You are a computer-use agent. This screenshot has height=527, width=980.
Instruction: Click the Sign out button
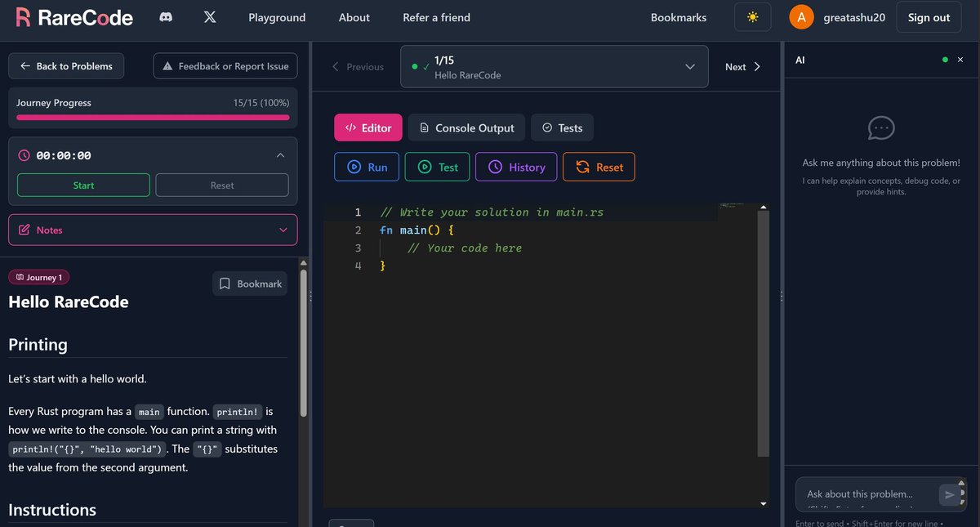pos(929,17)
